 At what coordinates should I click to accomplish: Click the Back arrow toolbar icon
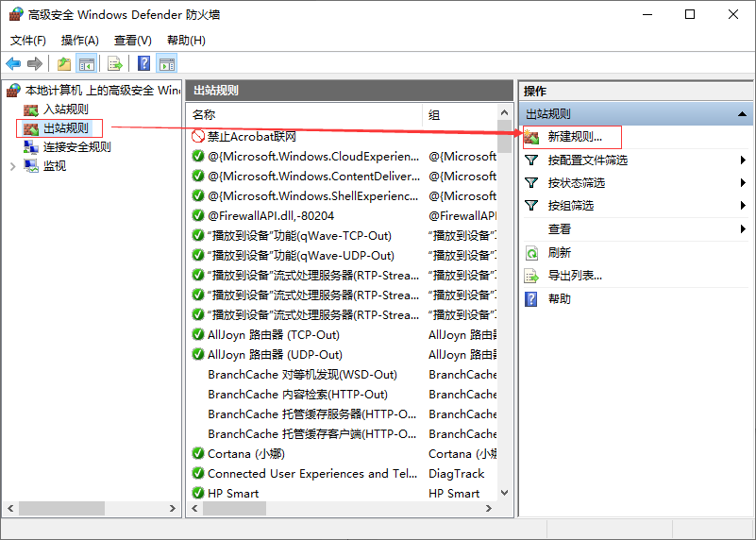point(13,63)
